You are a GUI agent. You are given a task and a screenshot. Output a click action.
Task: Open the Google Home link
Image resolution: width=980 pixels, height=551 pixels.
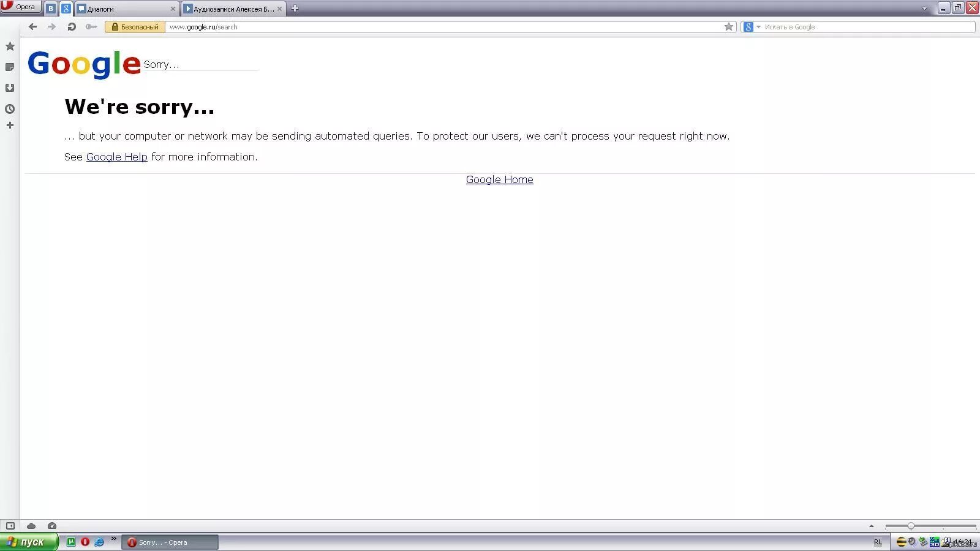click(500, 179)
